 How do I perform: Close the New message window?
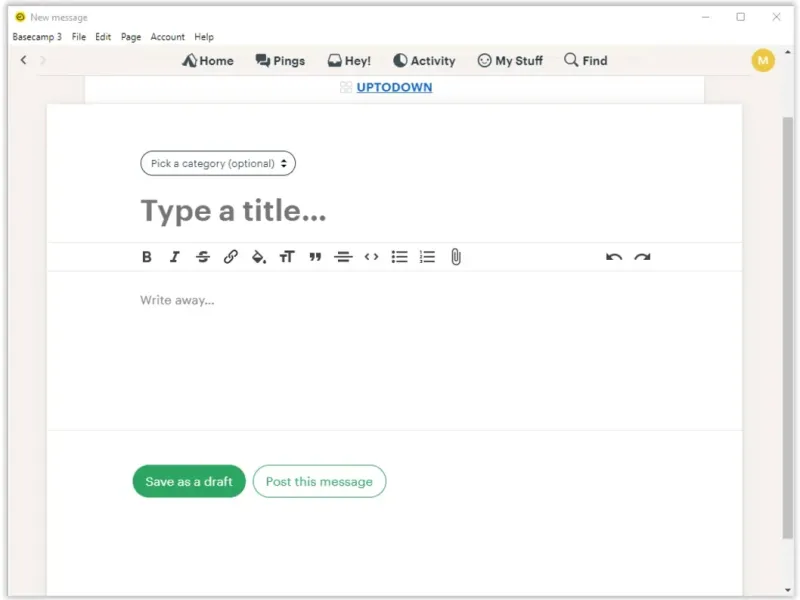(x=776, y=17)
